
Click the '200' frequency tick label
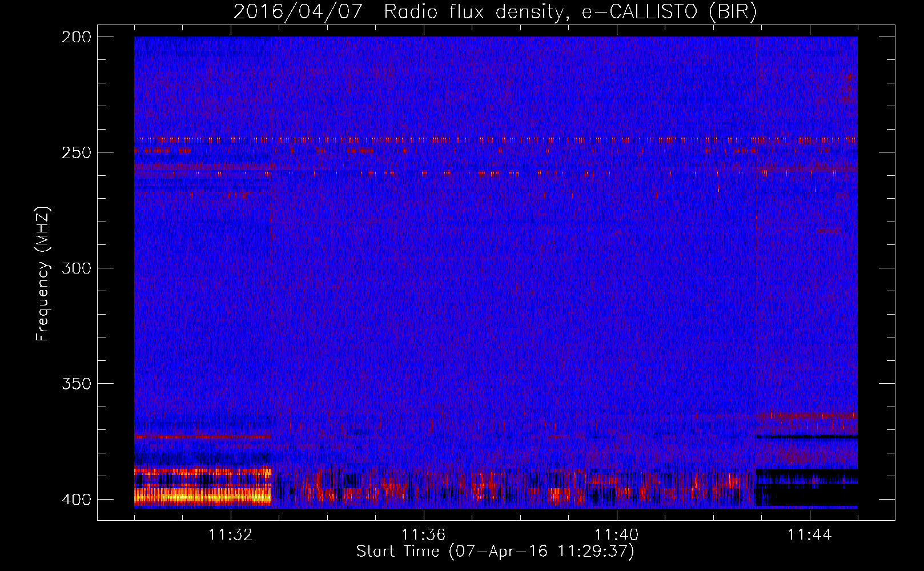tap(77, 37)
